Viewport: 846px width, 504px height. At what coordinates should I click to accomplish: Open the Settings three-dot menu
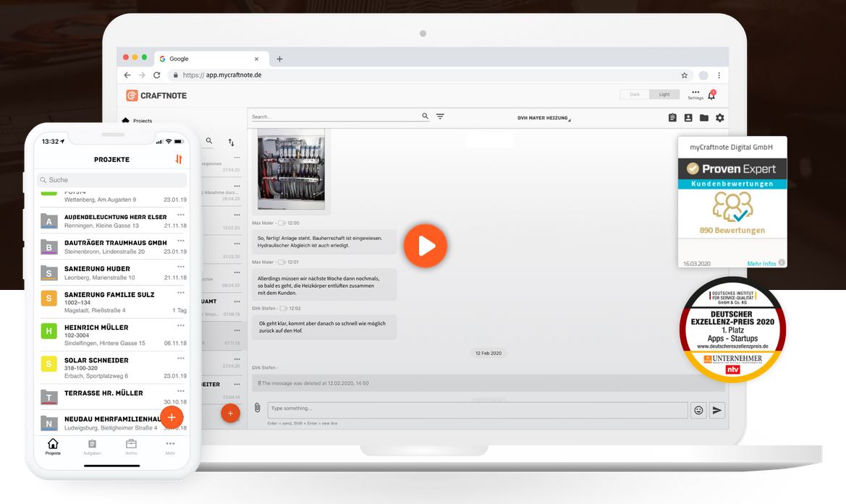[695, 93]
